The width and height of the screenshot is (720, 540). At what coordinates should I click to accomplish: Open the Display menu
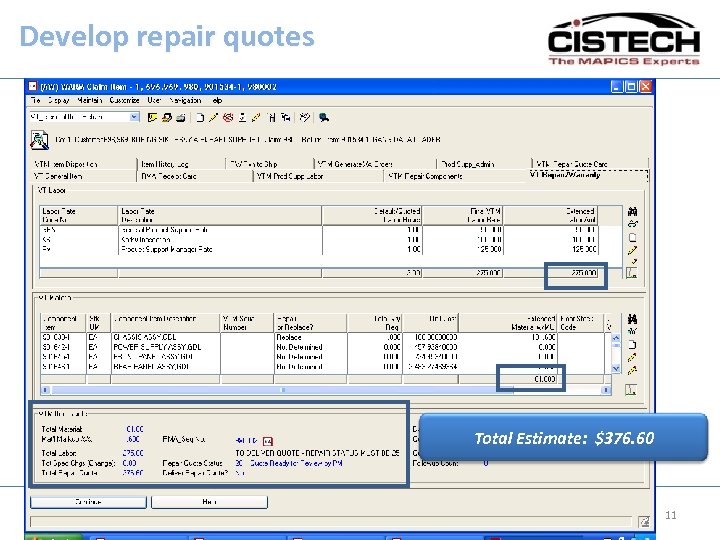58,100
